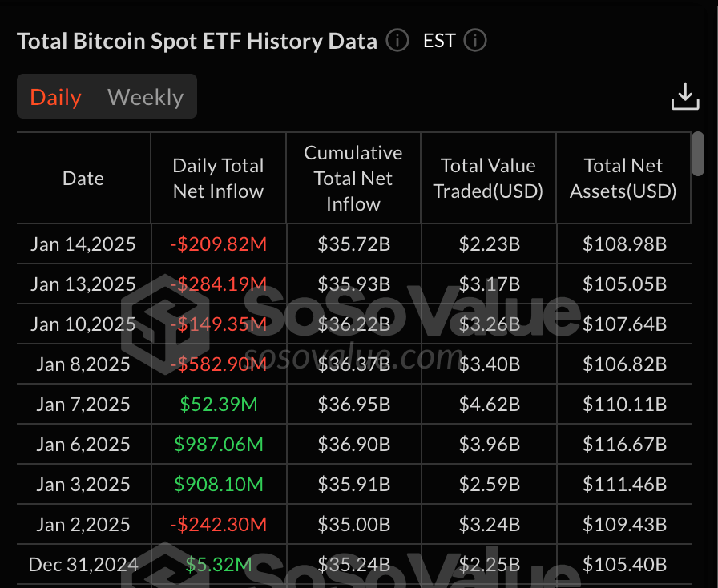The image size is (718, 588).
Task: Select the Dec 31,2024 date cell
Action: click(83, 565)
